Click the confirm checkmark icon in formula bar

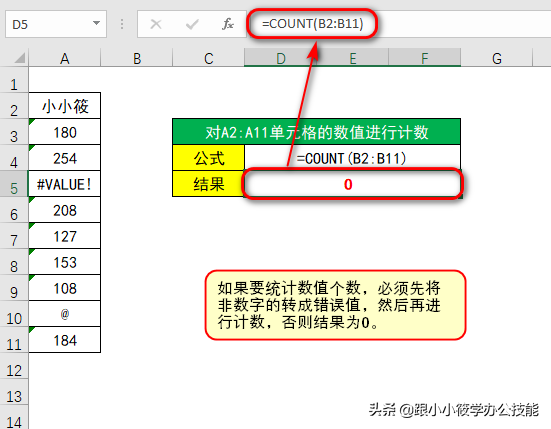(x=192, y=24)
